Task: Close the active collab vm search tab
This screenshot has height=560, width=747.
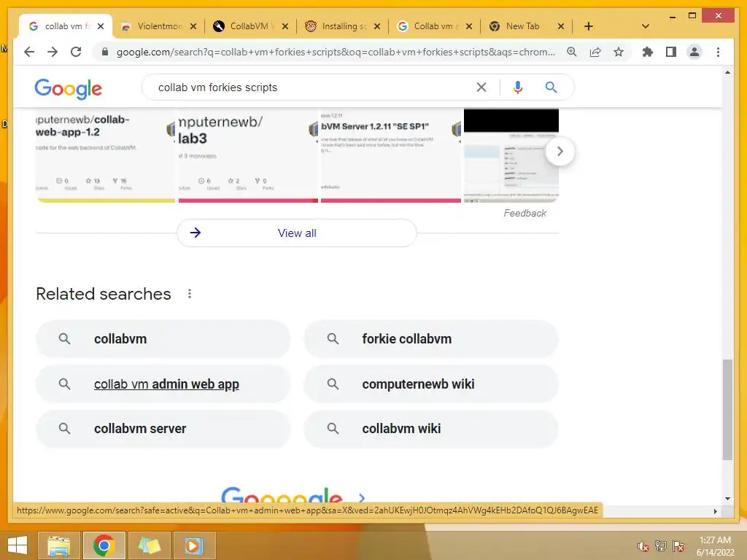Action: coord(101,26)
